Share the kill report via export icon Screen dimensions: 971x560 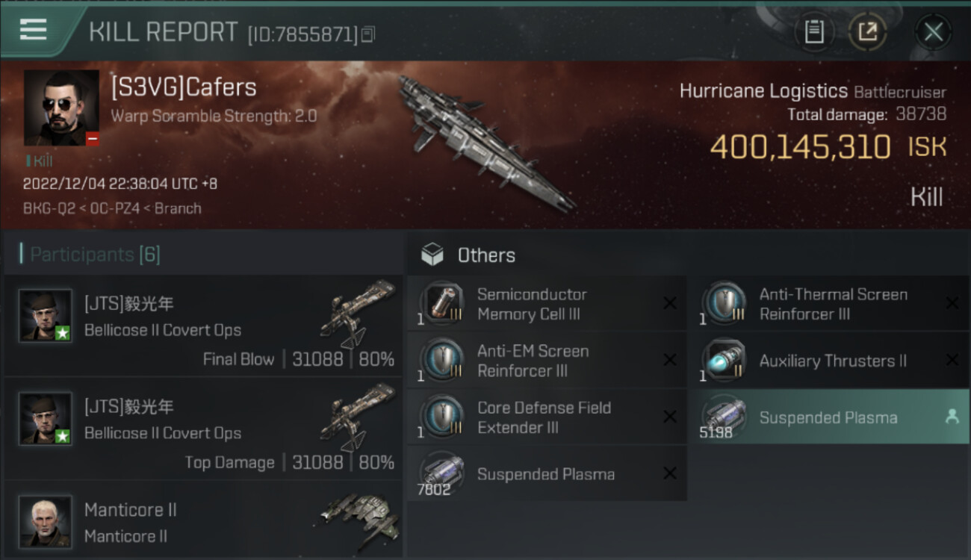click(867, 31)
